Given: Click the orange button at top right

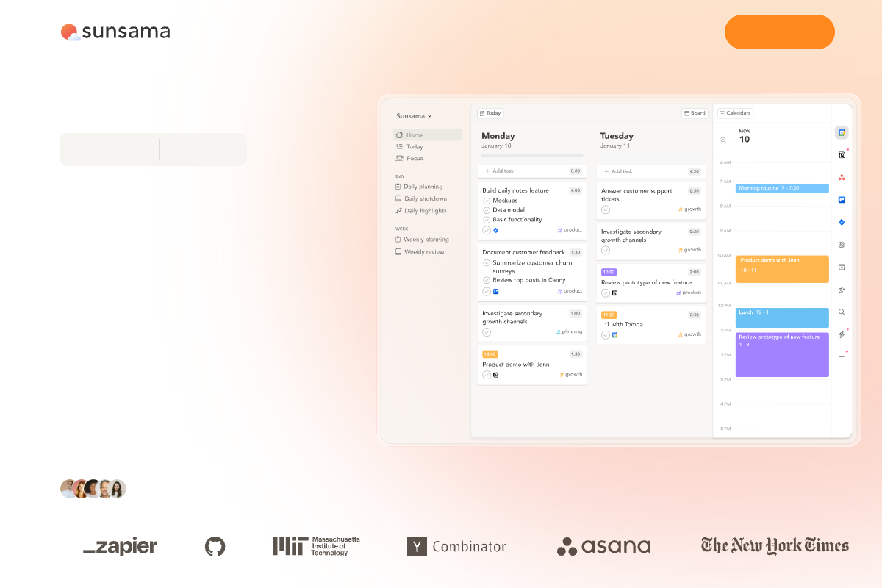Looking at the screenshot, I should (780, 32).
